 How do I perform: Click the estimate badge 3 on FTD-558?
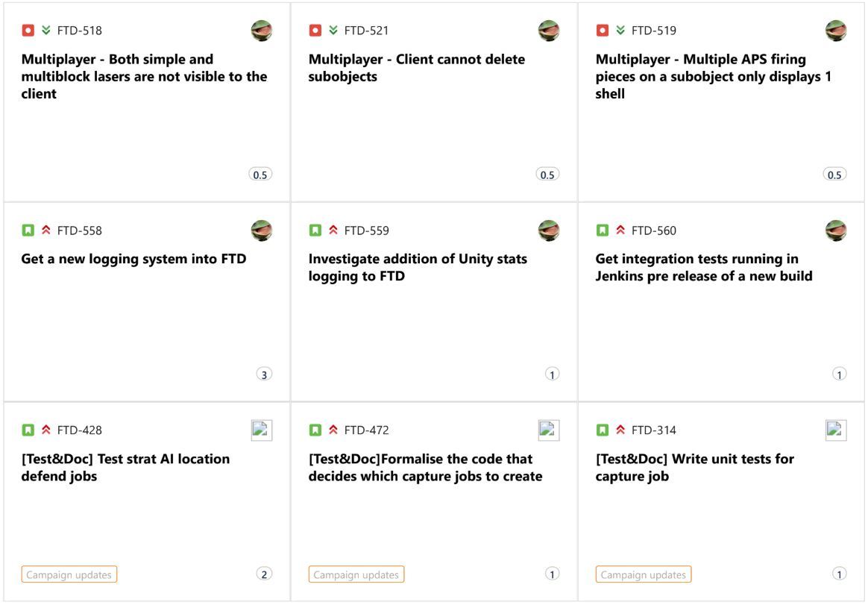pyautogui.click(x=264, y=374)
